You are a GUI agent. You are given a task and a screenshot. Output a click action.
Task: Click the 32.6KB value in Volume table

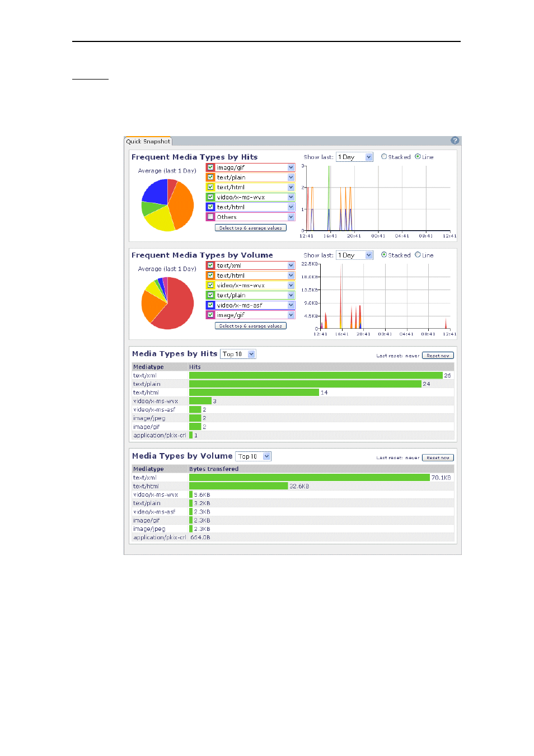[x=299, y=486]
